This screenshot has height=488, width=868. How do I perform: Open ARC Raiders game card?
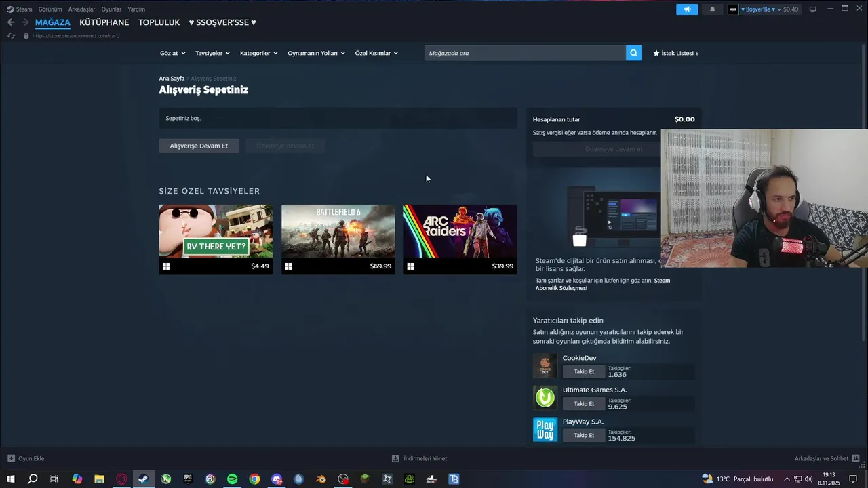point(460,239)
